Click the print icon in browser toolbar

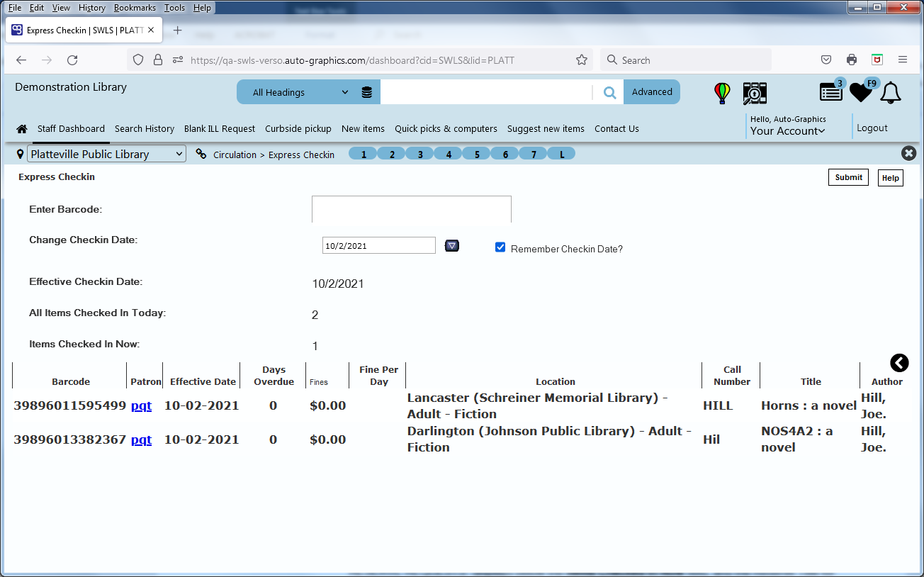coord(852,60)
